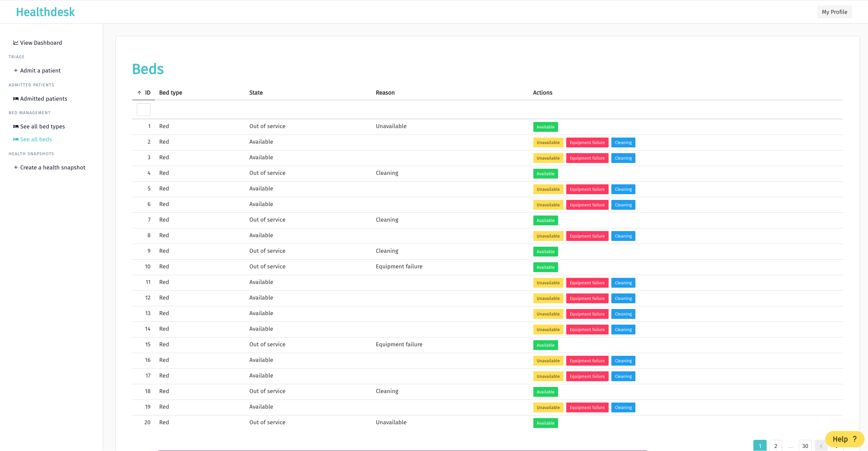The width and height of the screenshot is (868, 451).
Task: Sort table by Bed type header
Action: (x=171, y=93)
